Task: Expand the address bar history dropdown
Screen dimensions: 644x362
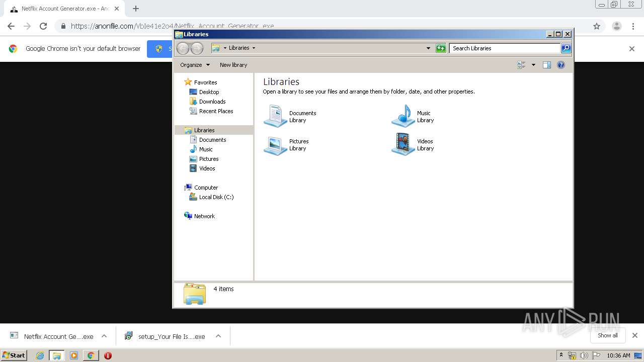Action: 428,48
